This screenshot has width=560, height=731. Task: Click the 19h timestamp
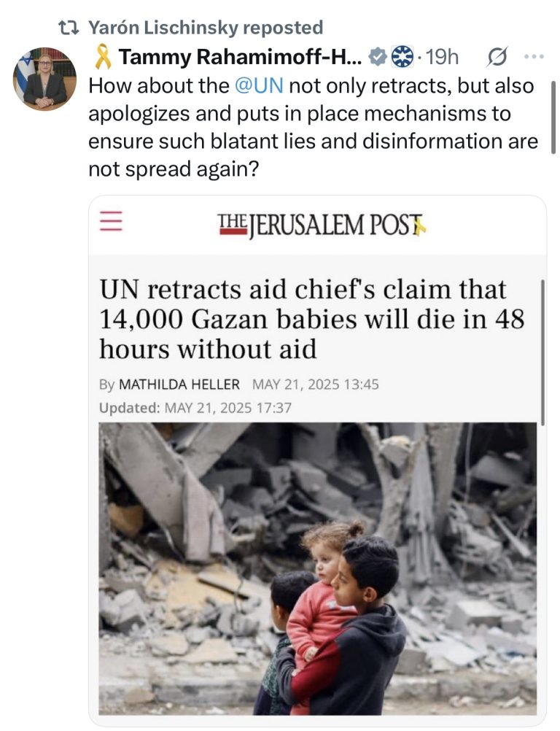pos(442,57)
